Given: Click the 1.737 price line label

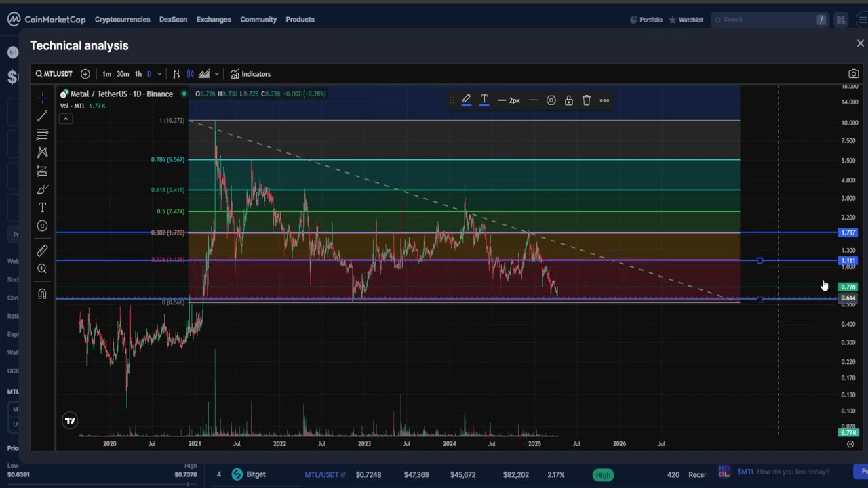Looking at the screenshot, I should [x=848, y=232].
